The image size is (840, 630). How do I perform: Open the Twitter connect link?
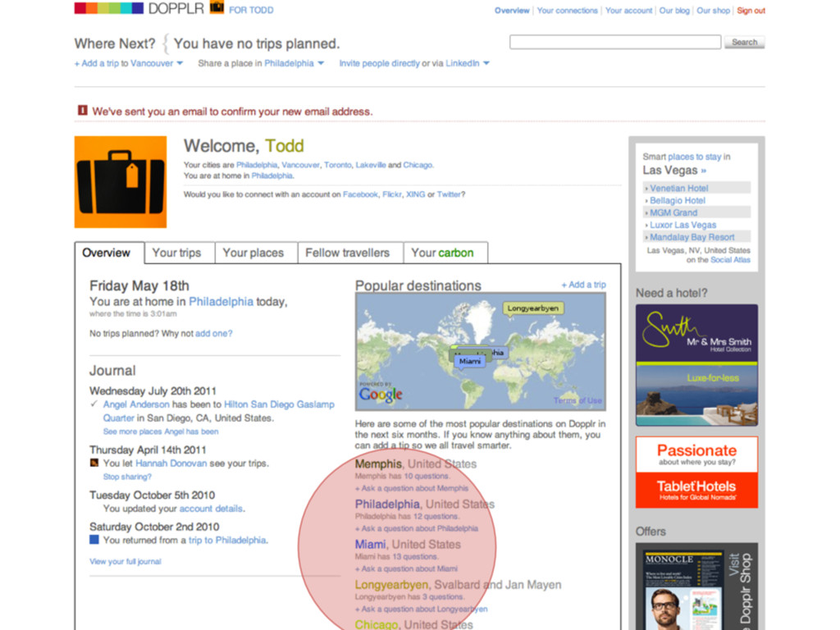(449, 194)
